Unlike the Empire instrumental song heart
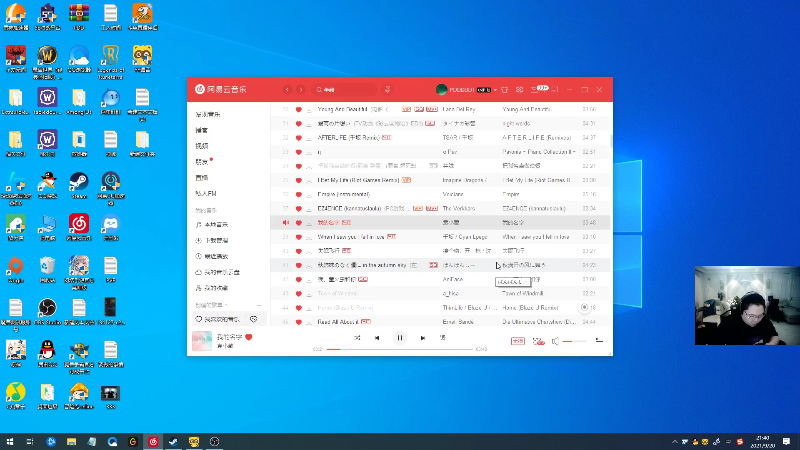Image resolution: width=800 pixels, height=450 pixels. (299, 194)
